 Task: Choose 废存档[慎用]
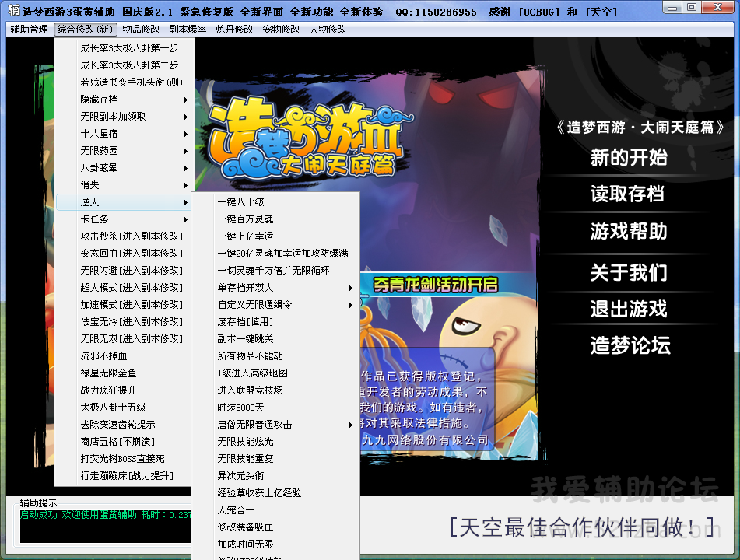pyautogui.click(x=275, y=322)
